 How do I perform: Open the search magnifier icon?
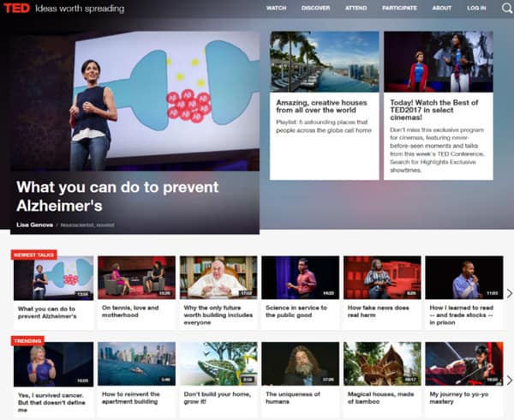[x=506, y=8]
